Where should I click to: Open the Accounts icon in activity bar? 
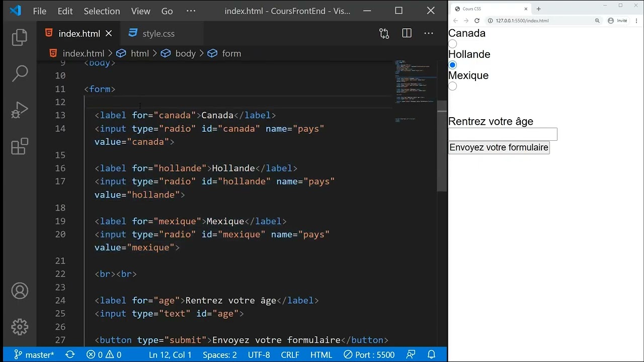point(20,291)
